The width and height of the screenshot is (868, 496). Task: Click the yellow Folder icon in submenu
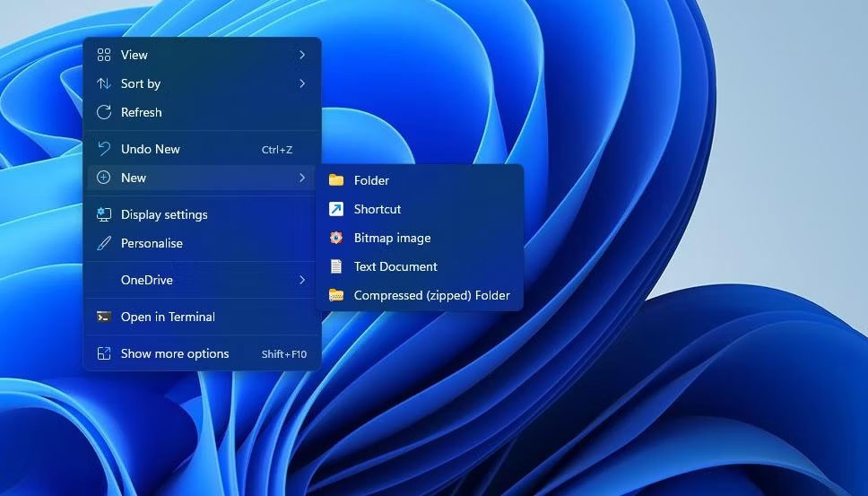tap(336, 180)
